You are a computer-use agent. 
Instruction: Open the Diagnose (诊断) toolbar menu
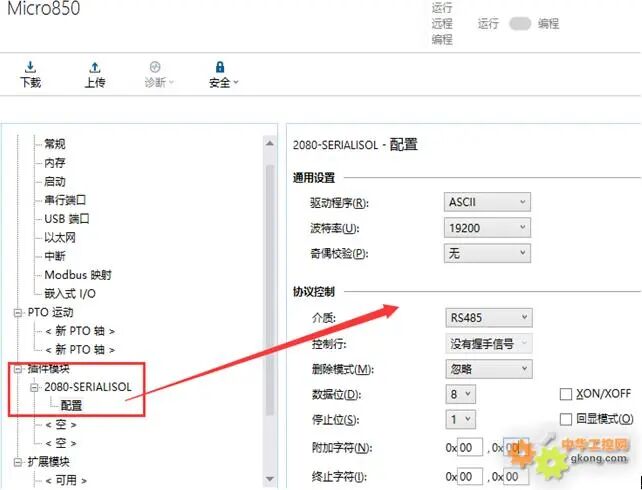[158, 74]
